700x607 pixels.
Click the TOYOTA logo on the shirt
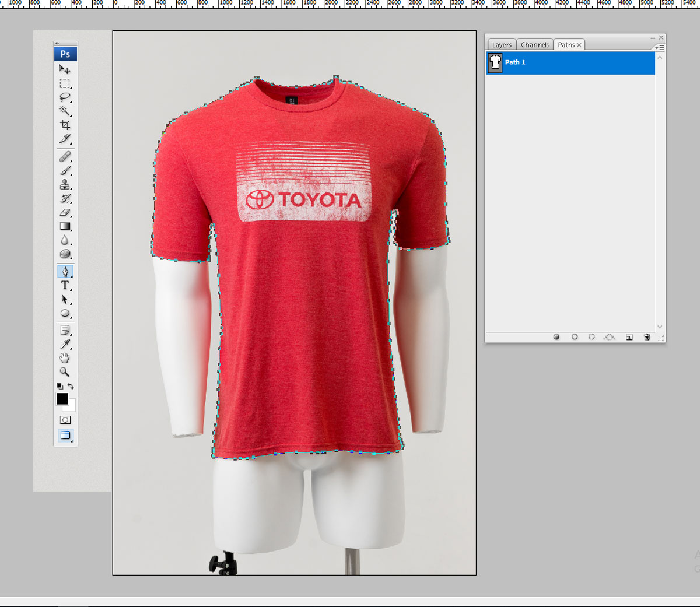[x=303, y=200]
